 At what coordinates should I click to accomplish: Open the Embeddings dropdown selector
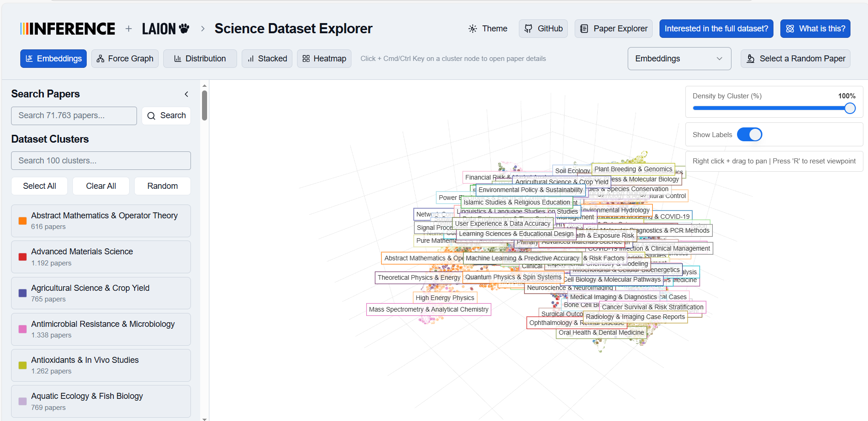pyautogui.click(x=679, y=59)
